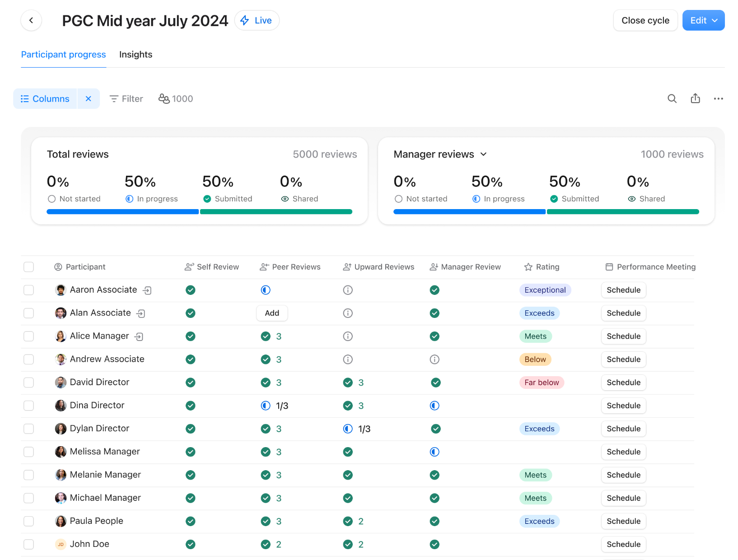Click the Manager reviews green submitted bar

(x=623, y=212)
